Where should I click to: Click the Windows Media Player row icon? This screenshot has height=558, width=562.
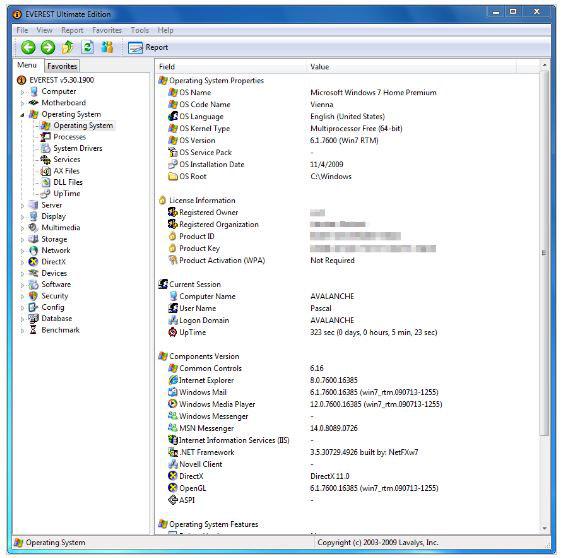(x=173, y=404)
